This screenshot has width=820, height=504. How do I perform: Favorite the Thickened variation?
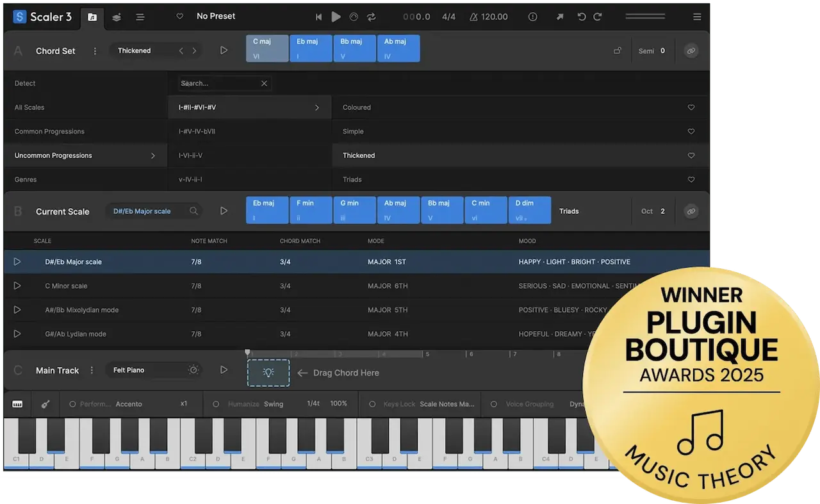[x=691, y=156]
